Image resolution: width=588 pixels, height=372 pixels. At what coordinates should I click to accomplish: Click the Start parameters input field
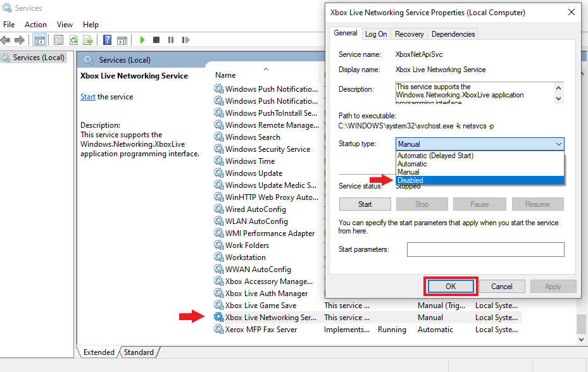[485, 249]
